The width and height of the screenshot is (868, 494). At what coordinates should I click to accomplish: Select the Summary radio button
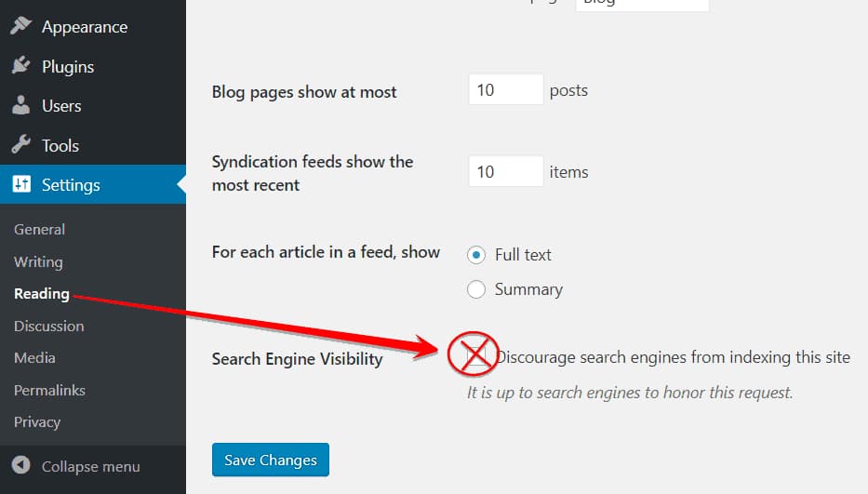pyautogui.click(x=476, y=289)
